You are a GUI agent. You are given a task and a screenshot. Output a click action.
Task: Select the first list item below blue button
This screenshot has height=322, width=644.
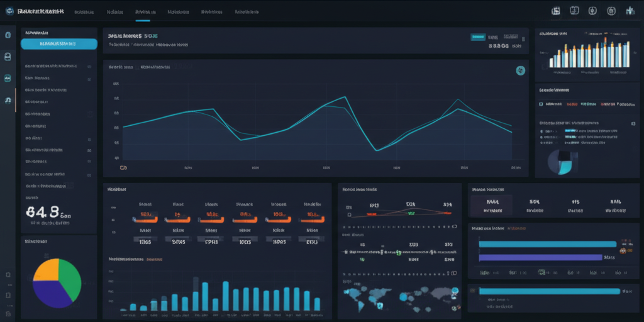[50, 65]
